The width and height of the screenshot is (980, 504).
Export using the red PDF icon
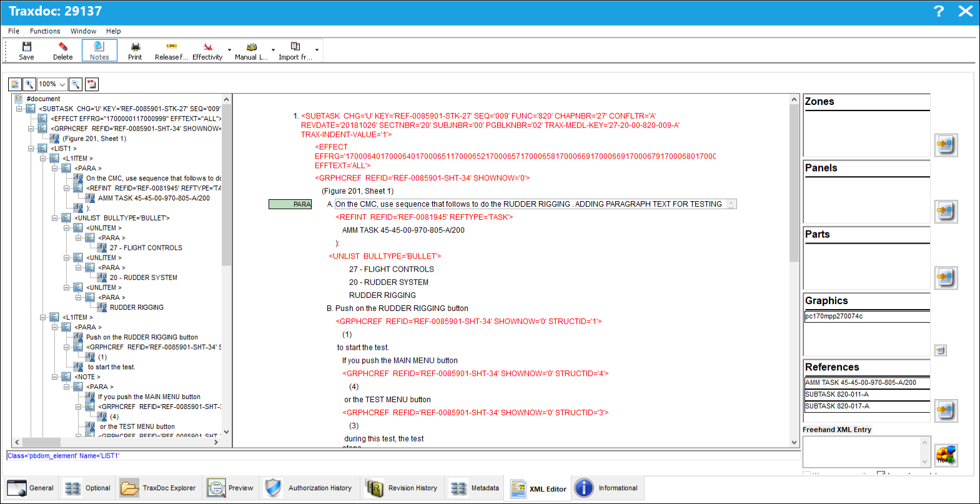pyautogui.click(x=92, y=84)
